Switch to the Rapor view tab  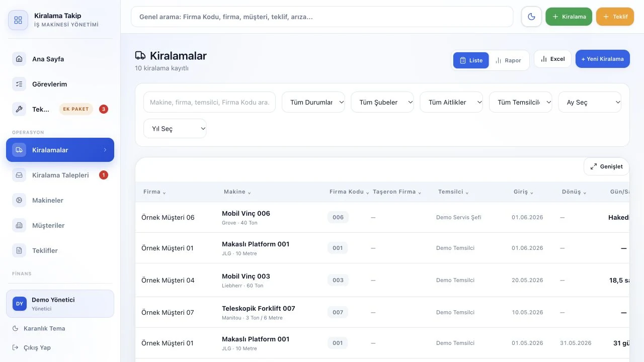click(508, 60)
